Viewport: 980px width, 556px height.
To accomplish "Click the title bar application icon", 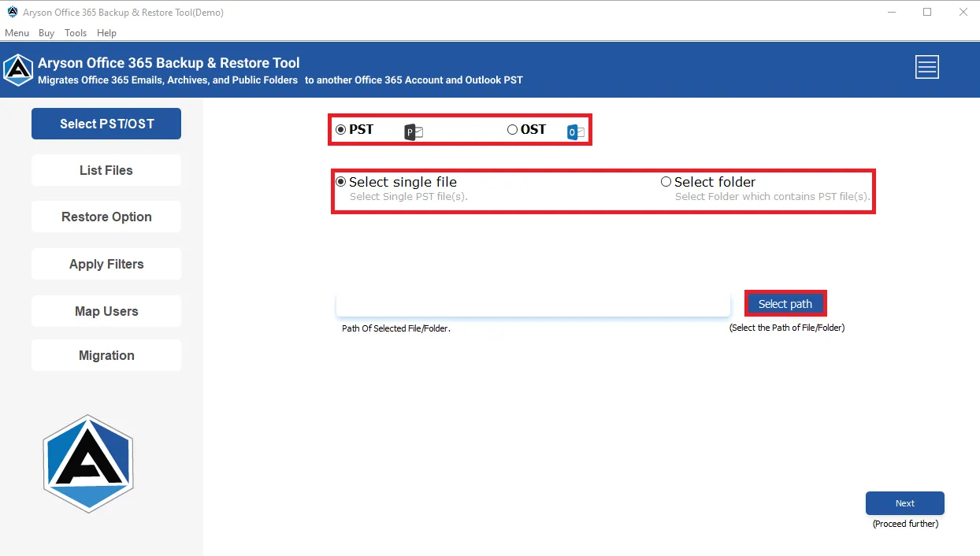I will pos(12,12).
